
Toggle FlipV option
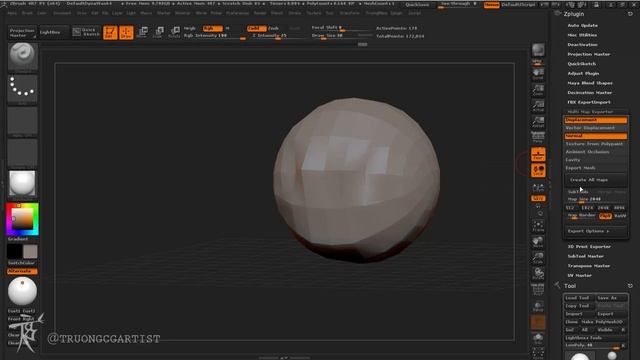pos(605,216)
